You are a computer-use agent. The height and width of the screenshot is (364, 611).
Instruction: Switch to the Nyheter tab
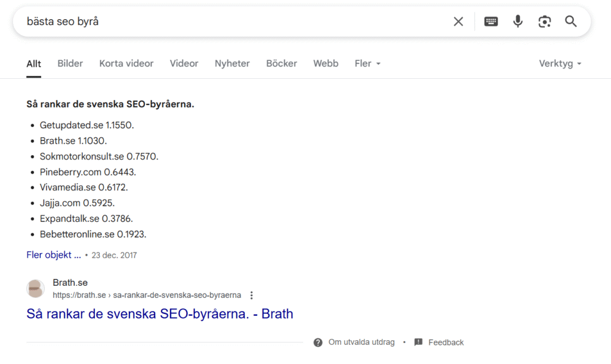[232, 63]
